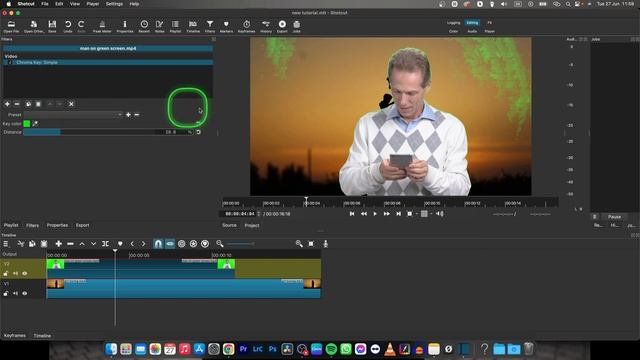The image size is (640, 360).
Task: Undo the last action
Action: click(68, 27)
